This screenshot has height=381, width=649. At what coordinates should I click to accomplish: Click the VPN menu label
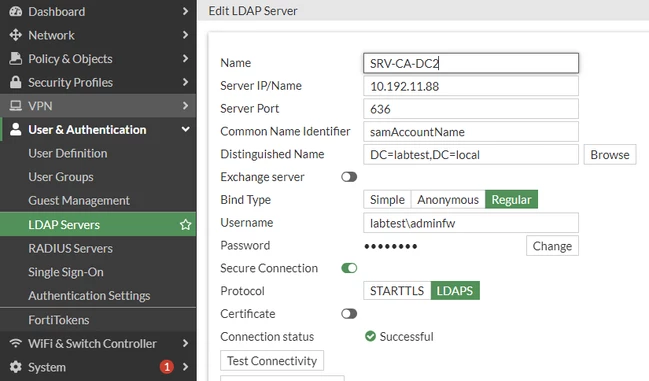[40, 106]
